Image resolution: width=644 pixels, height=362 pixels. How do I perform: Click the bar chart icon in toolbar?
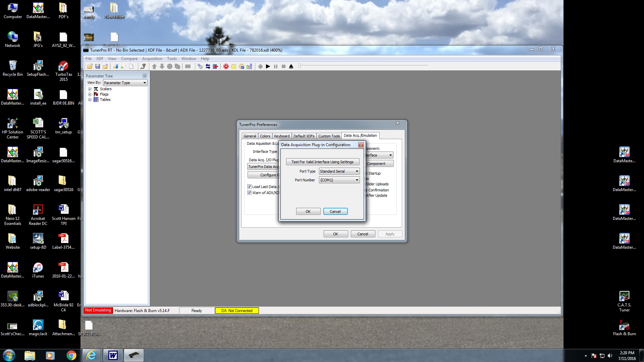(x=249, y=66)
